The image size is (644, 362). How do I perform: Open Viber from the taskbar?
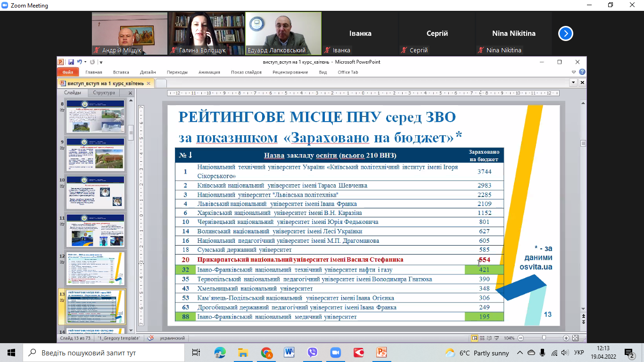pyautogui.click(x=312, y=353)
